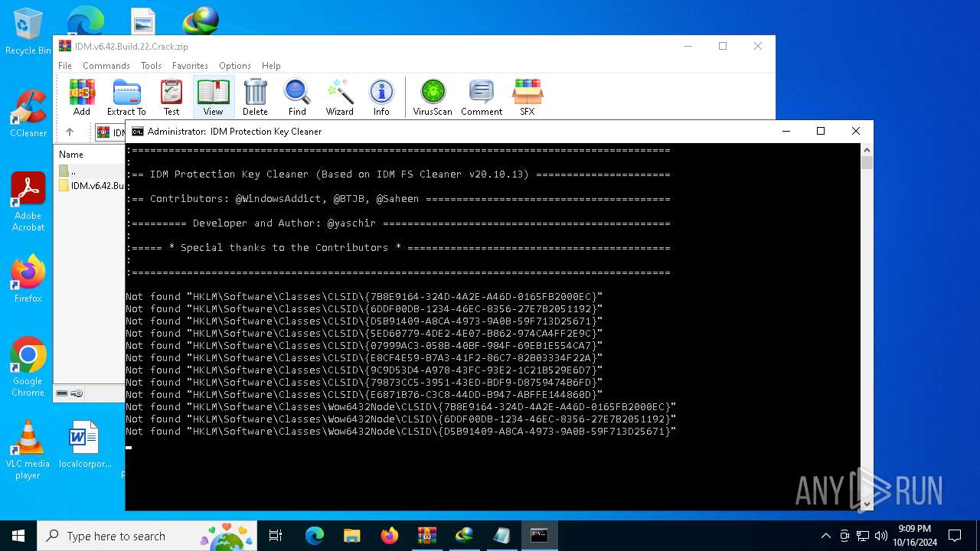The height and width of the screenshot is (551, 980).
Task: Open the VLC media player shortcut
Action: point(28,450)
